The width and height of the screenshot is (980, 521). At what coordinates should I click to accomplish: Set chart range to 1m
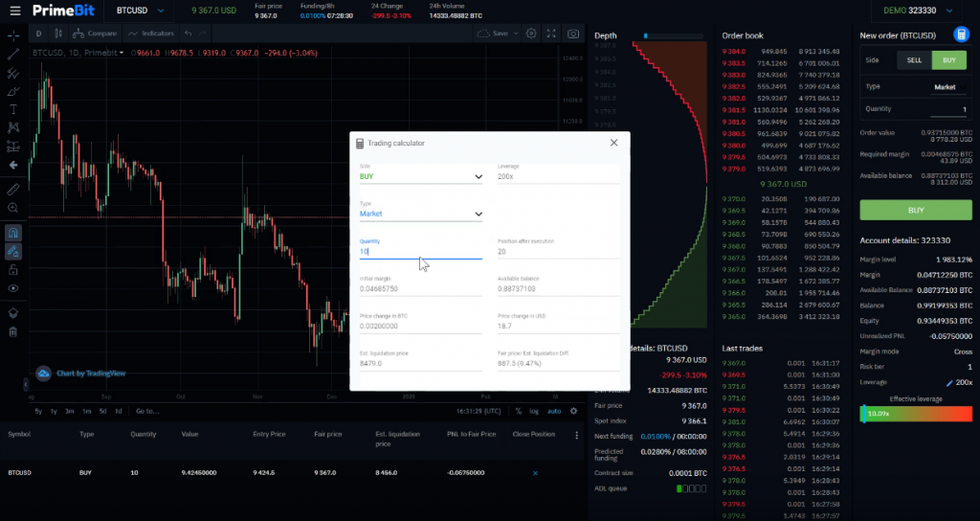click(x=87, y=411)
